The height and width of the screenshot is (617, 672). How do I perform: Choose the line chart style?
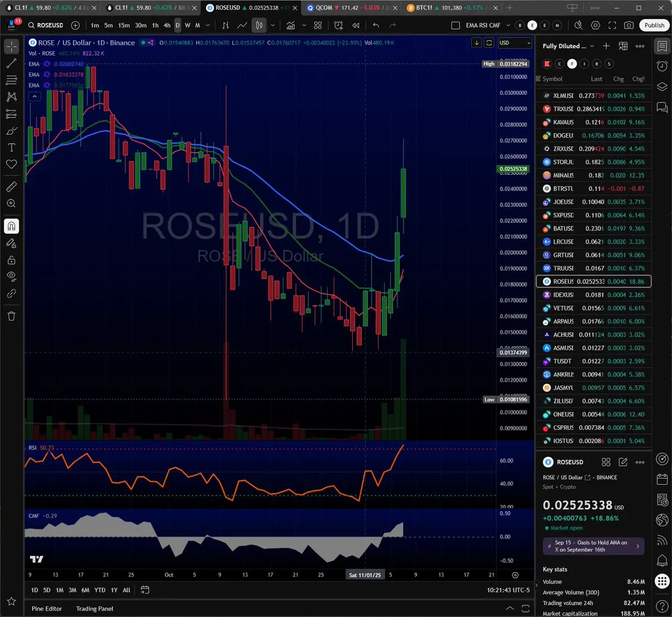tap(242, 25)
